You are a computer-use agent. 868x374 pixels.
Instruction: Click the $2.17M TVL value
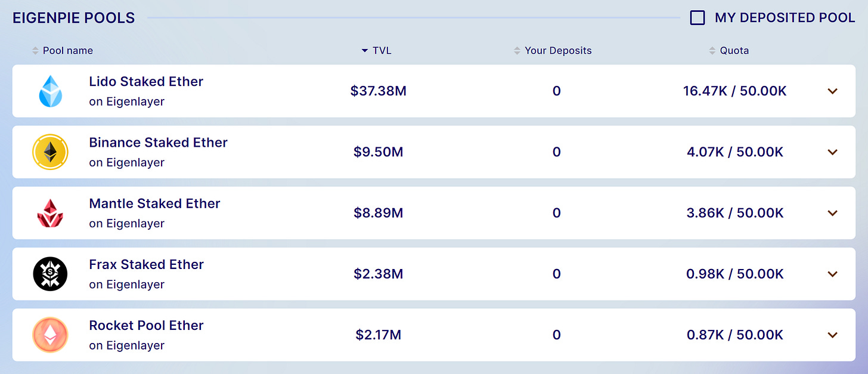(379, 335)
